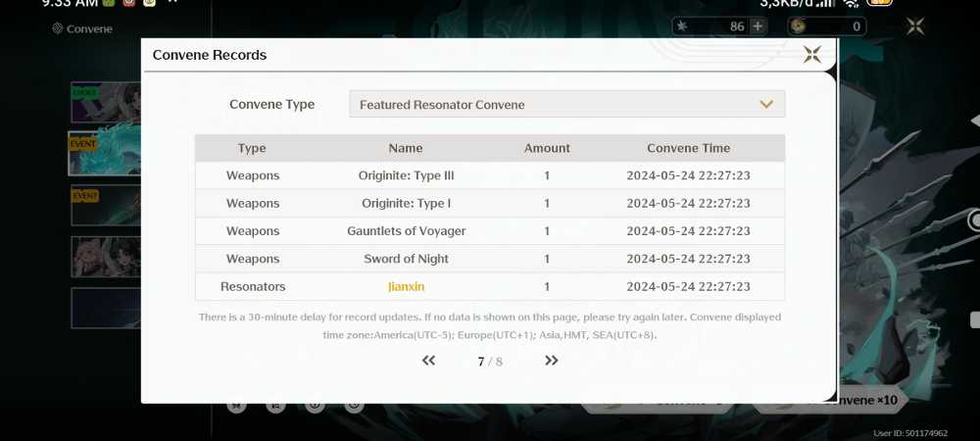Select the second EVENT banner thumbnail
The image size is (980, 441).
coord(106,205)
